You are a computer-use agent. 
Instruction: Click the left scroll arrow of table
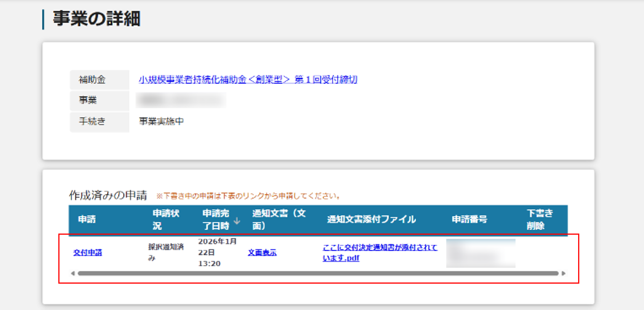[73, 273]
